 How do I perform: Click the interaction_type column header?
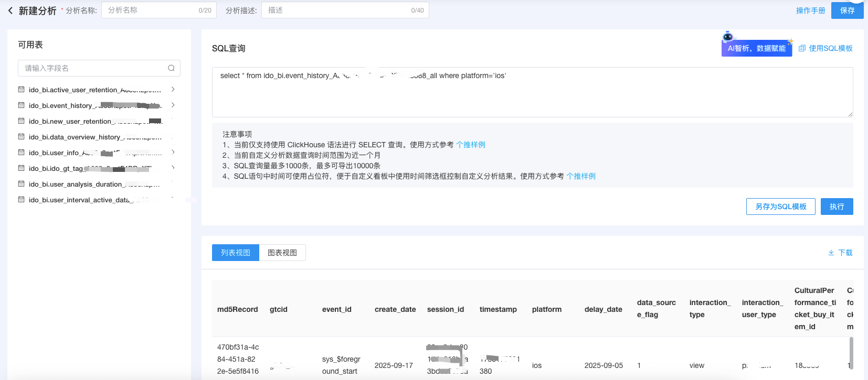click(710, 309)
